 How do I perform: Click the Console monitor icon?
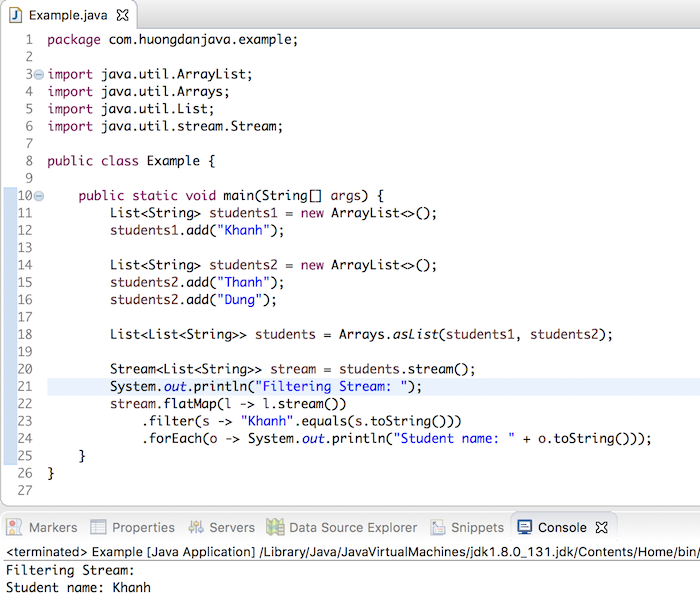(x=525, y=527)
